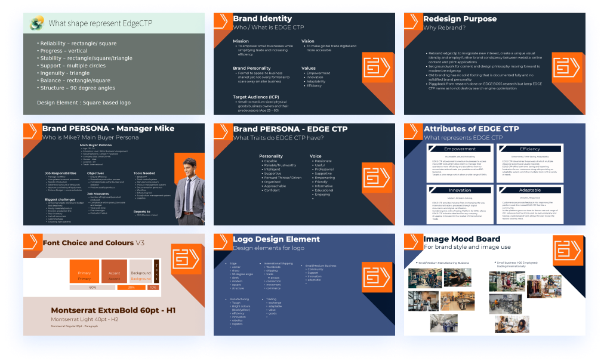Click 'Design Element : Square based logo' line
Image resolution: width=604 pixels, height=364 pixels.
click(84, 103)
